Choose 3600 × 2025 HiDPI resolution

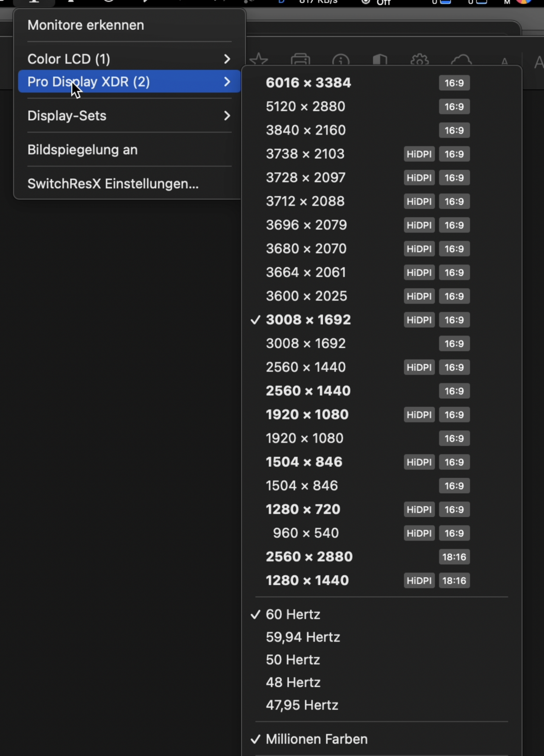[x=381, y=296]
